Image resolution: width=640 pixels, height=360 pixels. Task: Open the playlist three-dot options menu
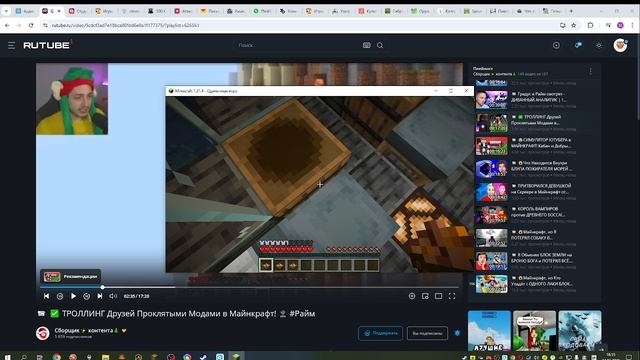(590, 71)
